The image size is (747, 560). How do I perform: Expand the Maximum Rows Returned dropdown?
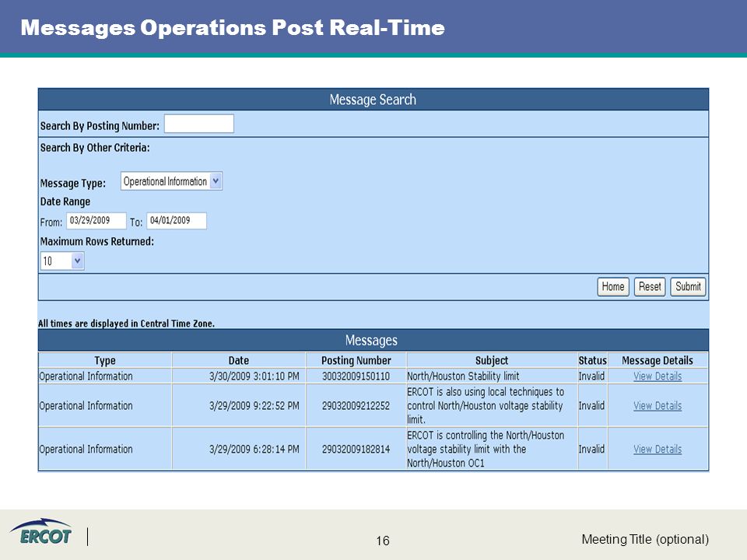click(62, 261)
